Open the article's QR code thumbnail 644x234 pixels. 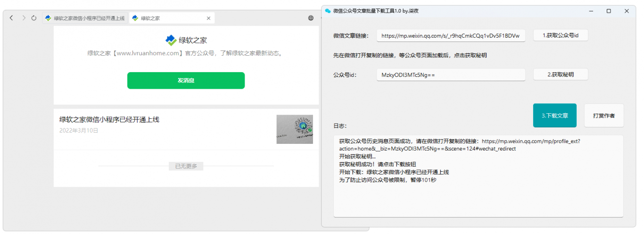pos(295,129)
